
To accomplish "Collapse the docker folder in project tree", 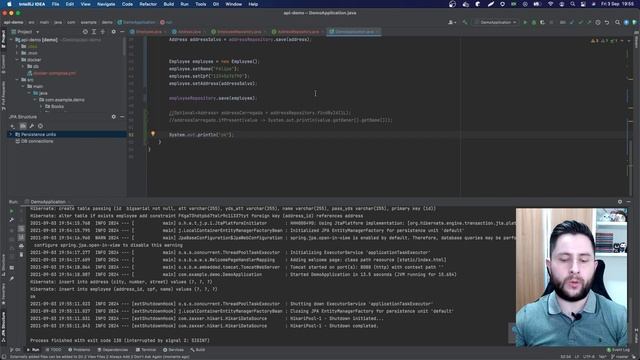I will [17, 60].
